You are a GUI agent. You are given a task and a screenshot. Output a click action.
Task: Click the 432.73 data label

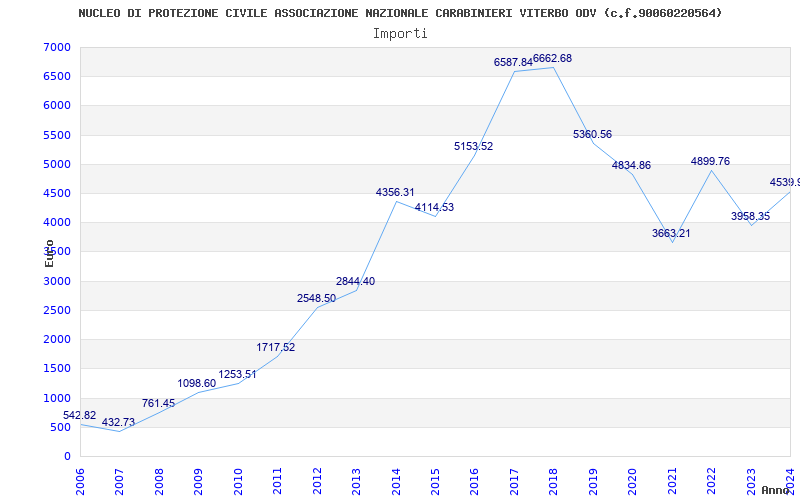click(x=118, y=422)
